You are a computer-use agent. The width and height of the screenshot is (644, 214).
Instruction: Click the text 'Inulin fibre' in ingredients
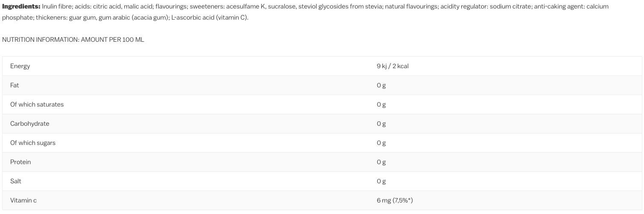57,6
